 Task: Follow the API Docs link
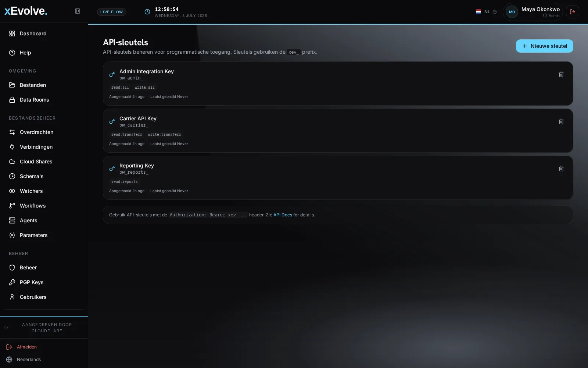[x=283, y=215]
